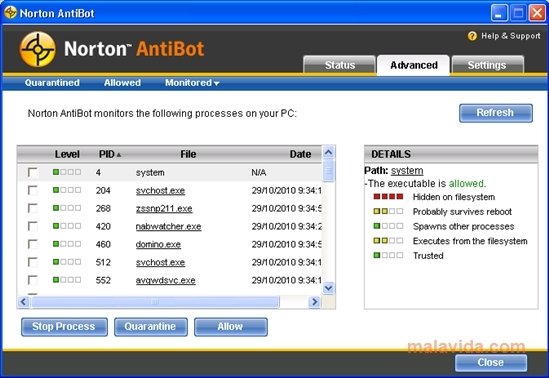Click the Norton AntiBot crosshair logo
Image resolution: width=549 pixels, height=378 pixels.
[37, 49]
